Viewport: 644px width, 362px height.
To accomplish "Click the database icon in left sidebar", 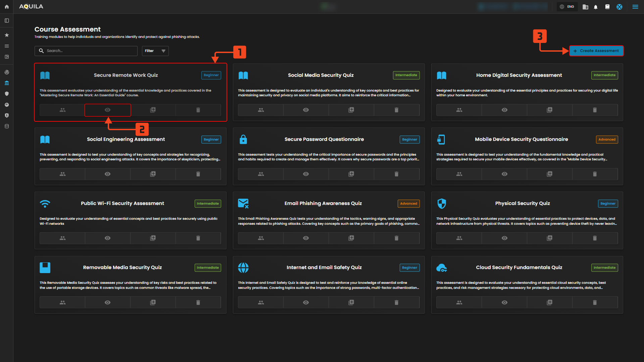I will (x=7, y=126).
